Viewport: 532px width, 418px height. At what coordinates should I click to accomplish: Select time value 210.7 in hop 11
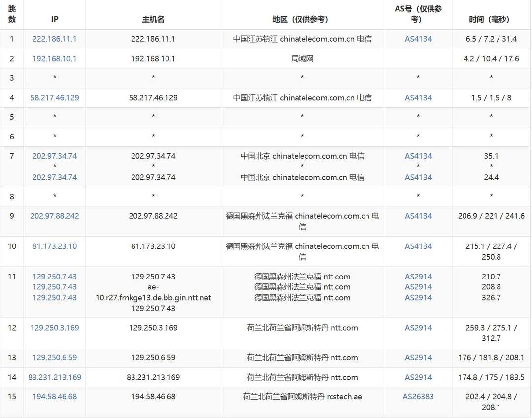coord(491,277)
